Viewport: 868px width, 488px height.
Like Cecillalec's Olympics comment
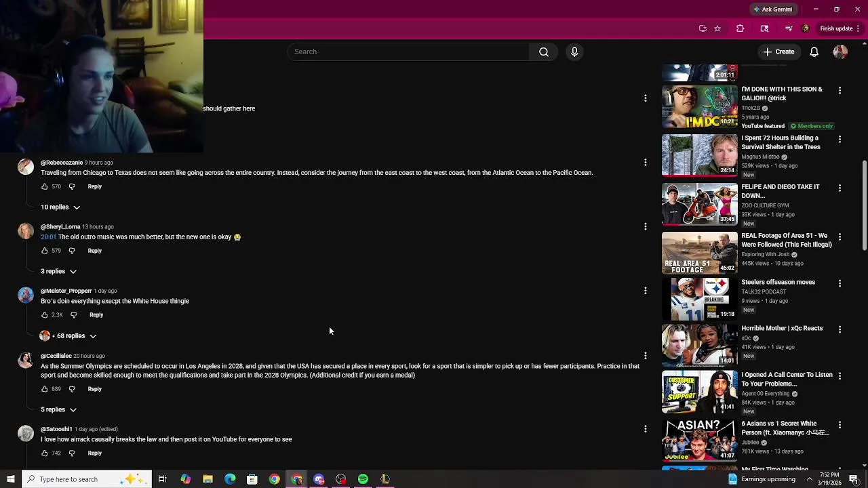(45, 389)
